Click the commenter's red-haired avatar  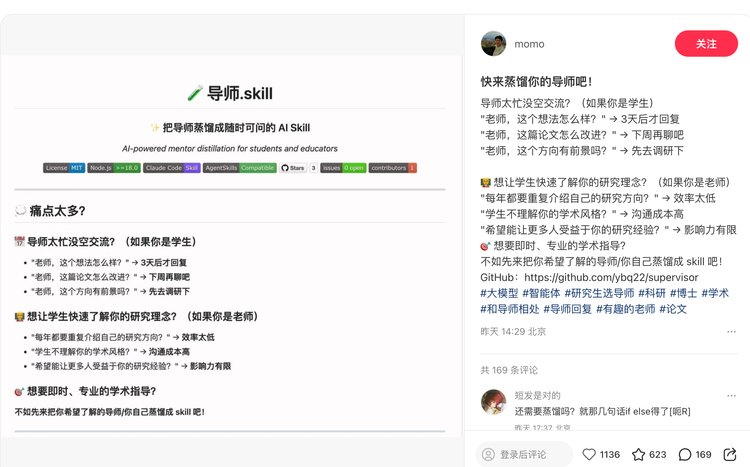click(x=493, y=403)
